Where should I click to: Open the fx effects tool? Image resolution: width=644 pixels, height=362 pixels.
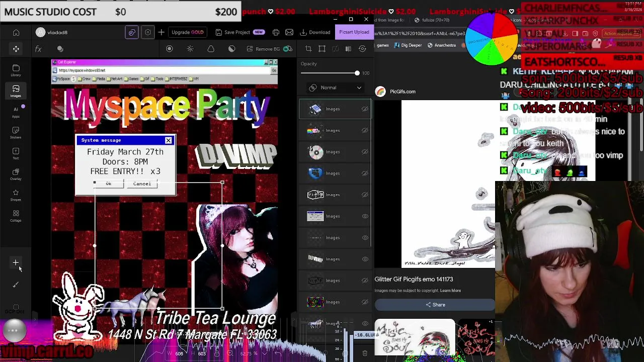click(x=38, y=49)
